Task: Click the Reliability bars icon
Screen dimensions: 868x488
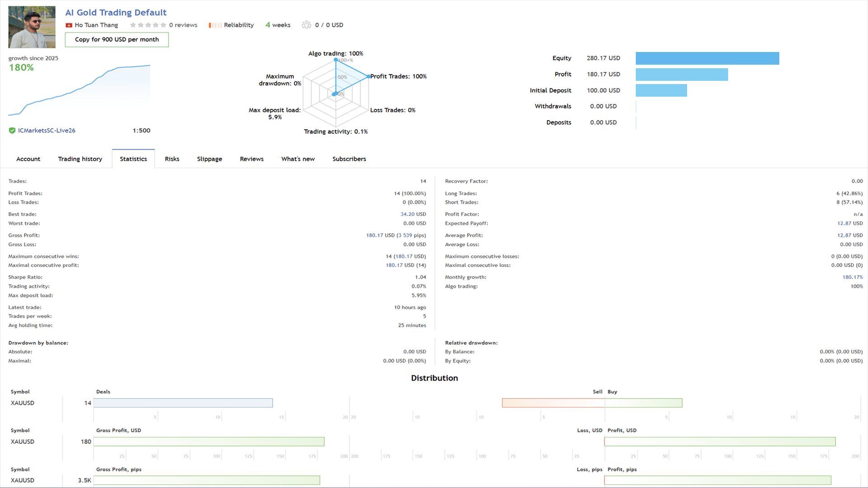Action: (x=215, y=25)
